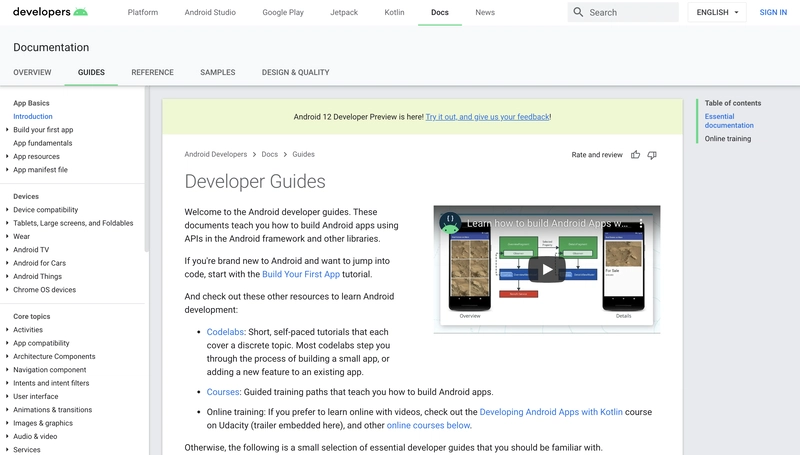Switch to the OVERVIEW tab
Viewport: 800px width, 455px height.
(32, 72)
